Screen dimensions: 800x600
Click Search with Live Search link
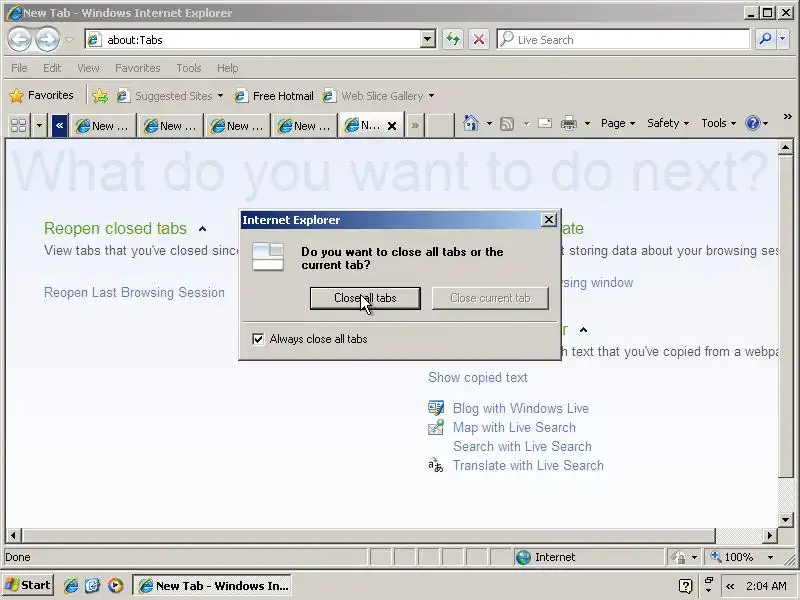(522, 446)
